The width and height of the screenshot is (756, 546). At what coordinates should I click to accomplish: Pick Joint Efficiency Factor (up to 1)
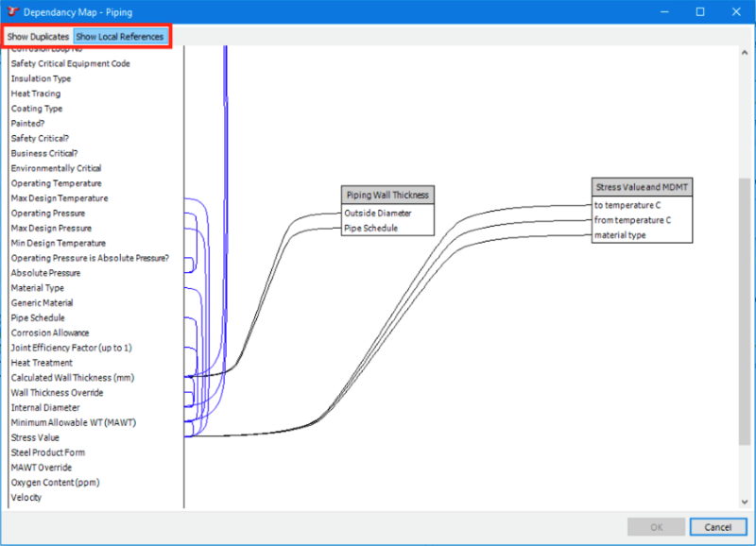(71, 348)
